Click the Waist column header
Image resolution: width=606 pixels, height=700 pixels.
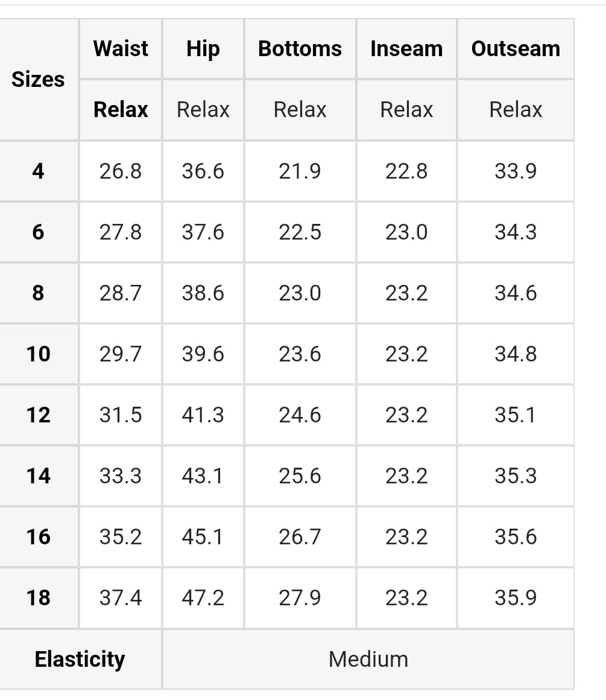coord(121,49)
